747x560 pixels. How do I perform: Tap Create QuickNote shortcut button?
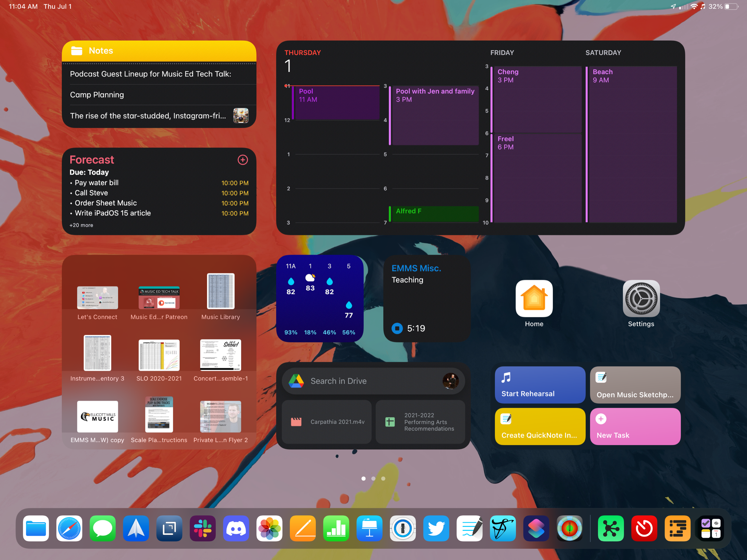click(x=539, y=425)
